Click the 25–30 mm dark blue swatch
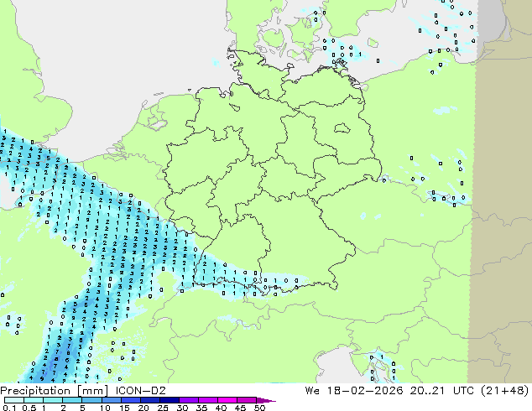The image size is (532, 411). pos(169,400)
